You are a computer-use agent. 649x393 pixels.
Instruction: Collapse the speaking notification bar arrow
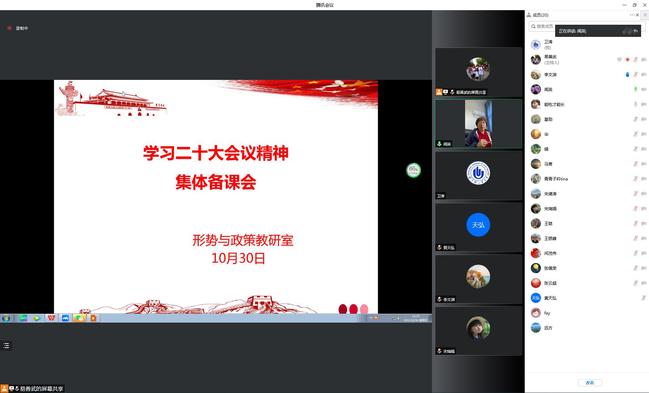(x=636, y=31)
